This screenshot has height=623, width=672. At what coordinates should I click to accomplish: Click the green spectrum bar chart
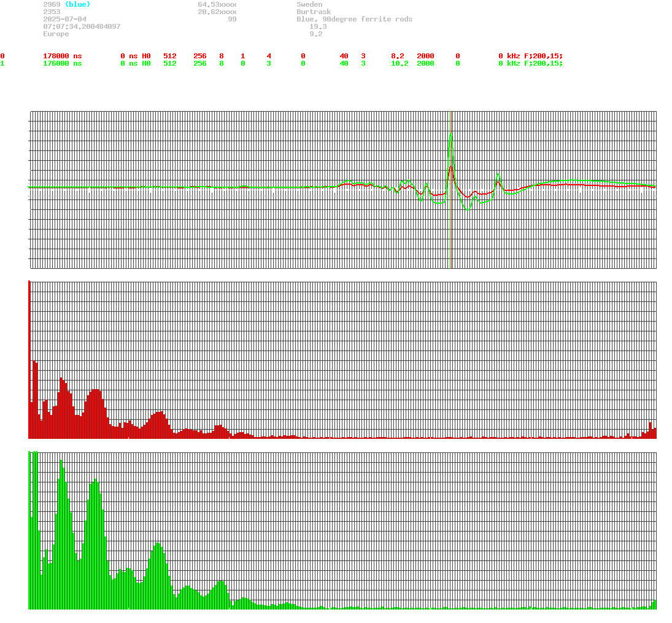[x=342, y=530]
